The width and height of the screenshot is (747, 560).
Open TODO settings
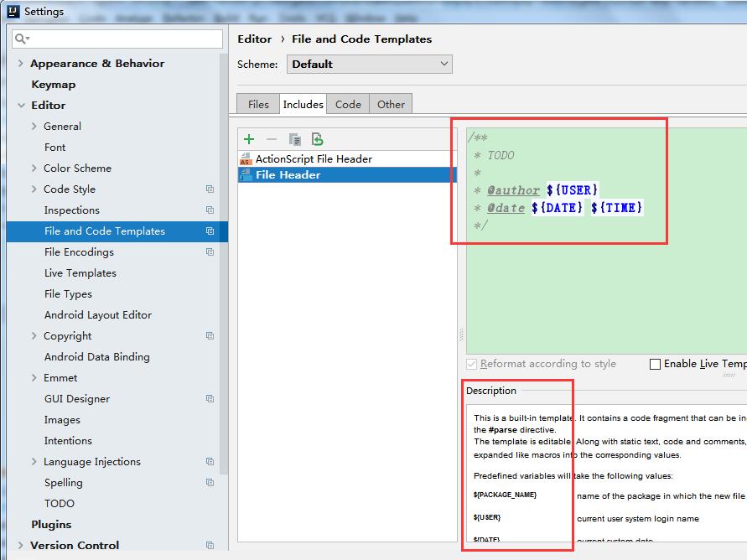point(60,503)
